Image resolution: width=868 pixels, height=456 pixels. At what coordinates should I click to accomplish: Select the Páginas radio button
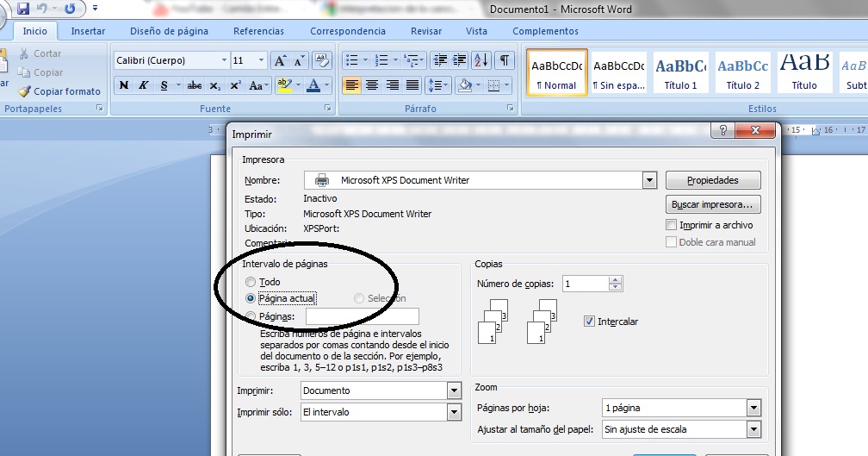coord(251,316)
